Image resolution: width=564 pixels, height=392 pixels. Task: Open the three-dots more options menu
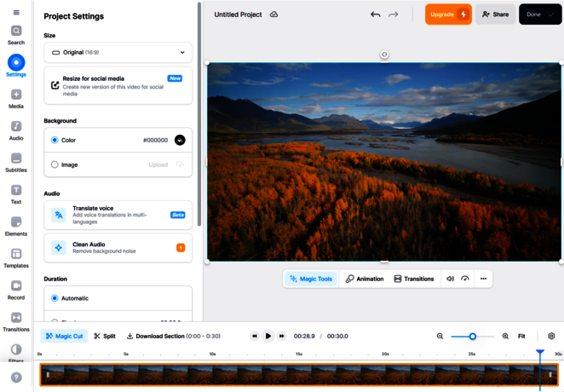483,279
